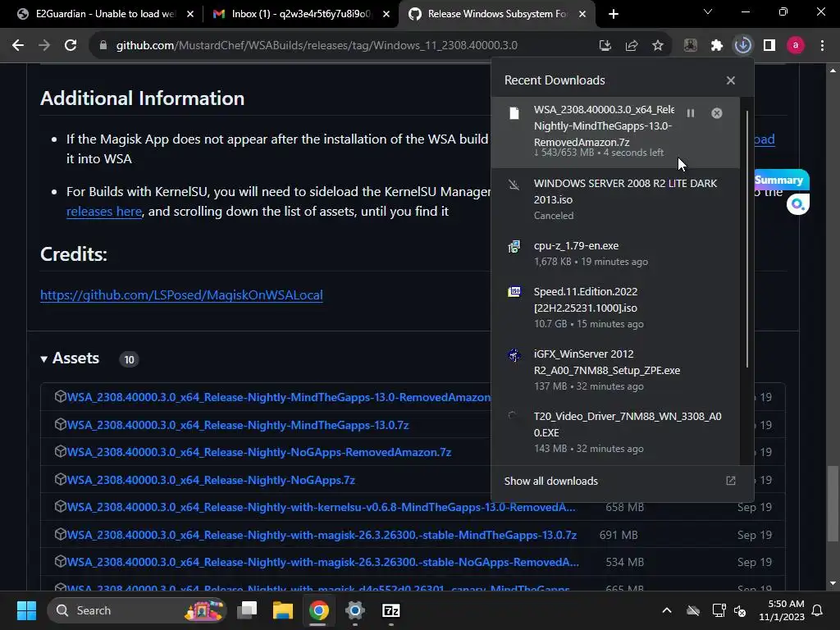Image resolution: width=840 pixels, height=630 pixels.
Task: Open iGFX_WinServer 2012 setup download
Action: tap(615, 370)
